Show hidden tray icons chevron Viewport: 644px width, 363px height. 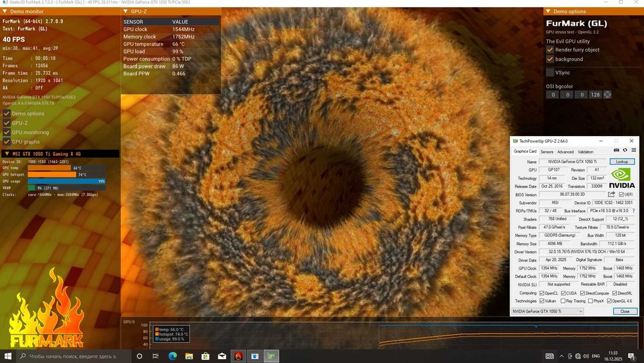click(562, 356)
